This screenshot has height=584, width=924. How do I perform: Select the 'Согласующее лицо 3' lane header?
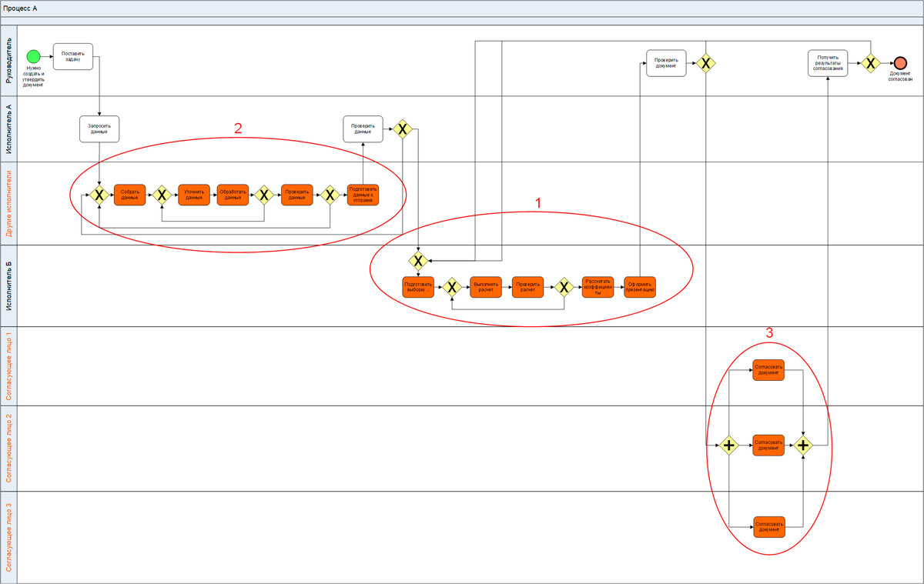[9, 537]
